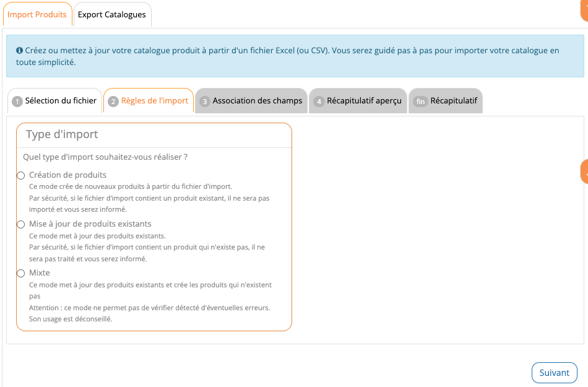
Task: Click the step 4 number badge
Action: click(319, 102)
